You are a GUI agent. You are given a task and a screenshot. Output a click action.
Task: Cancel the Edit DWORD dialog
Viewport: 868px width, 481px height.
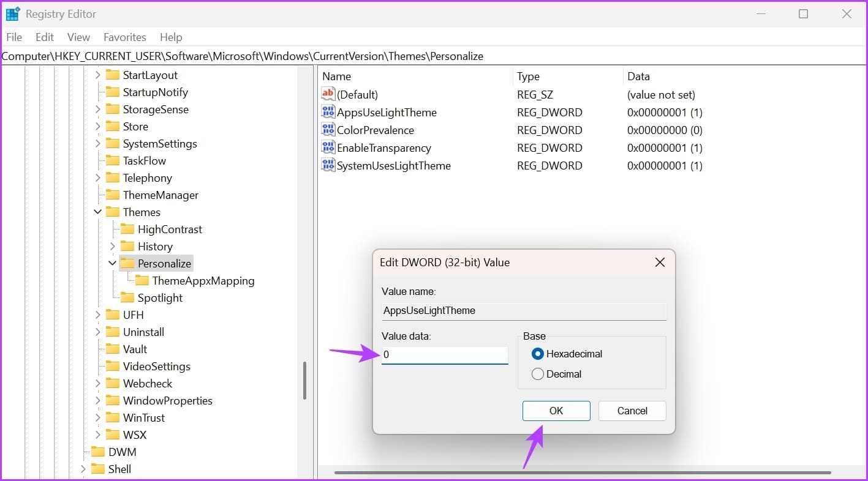pyautogui.click(x=632, y=411)
